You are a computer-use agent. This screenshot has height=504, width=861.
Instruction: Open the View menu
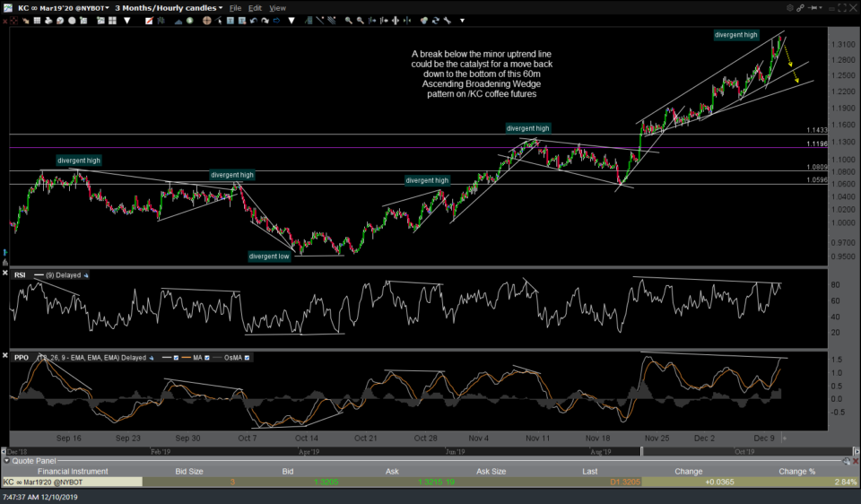pos(278,7)
